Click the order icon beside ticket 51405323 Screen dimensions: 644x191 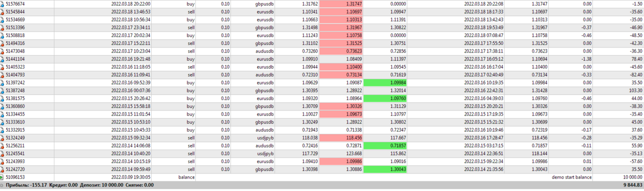pos(2,67)
